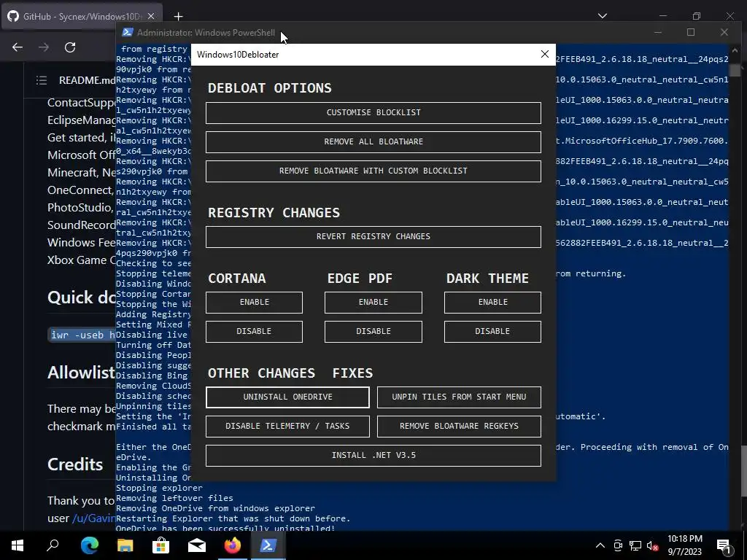
Task: Go back in the browser
Action: (x=18, y=47)
